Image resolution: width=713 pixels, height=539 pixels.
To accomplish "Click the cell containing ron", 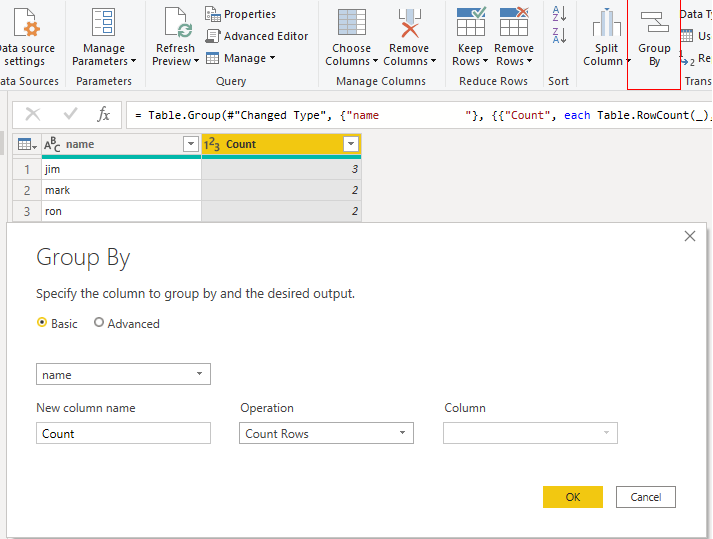I will coord(121,211).
